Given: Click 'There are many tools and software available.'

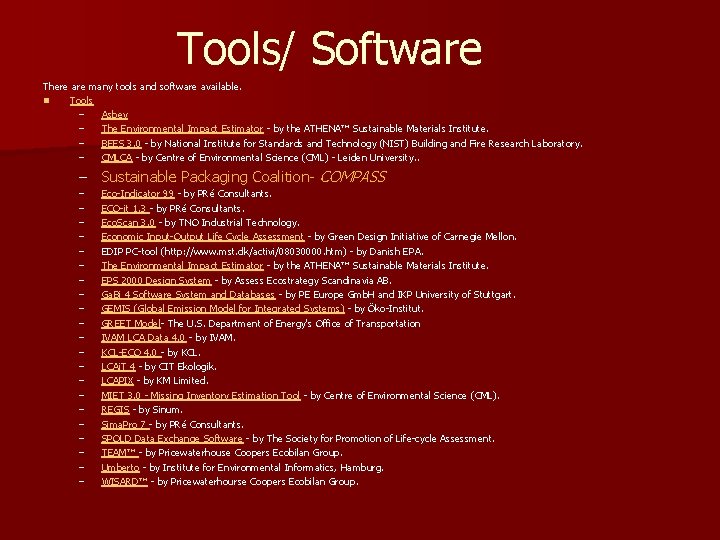Looking at the screenshot, I should [x=142, y=86].
